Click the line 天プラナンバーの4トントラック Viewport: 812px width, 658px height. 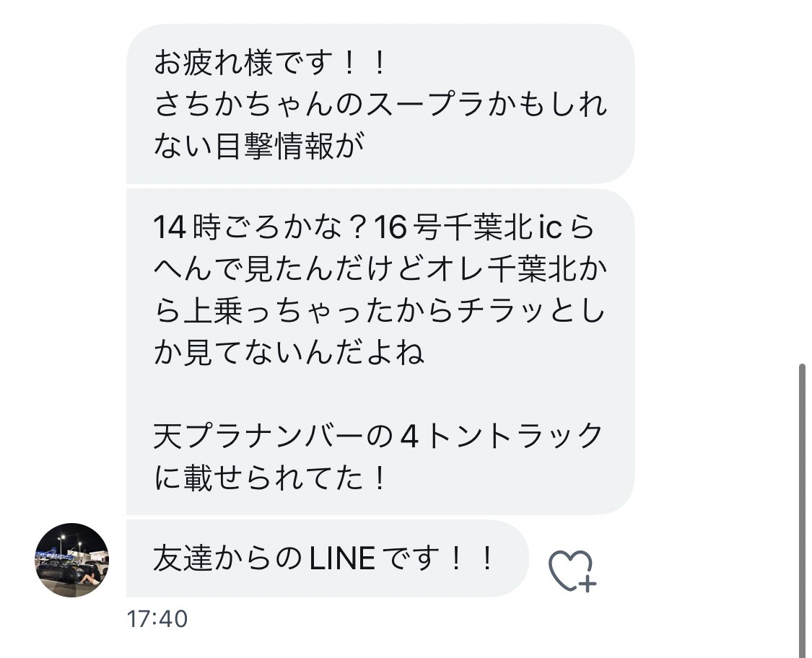coord(378,435)
